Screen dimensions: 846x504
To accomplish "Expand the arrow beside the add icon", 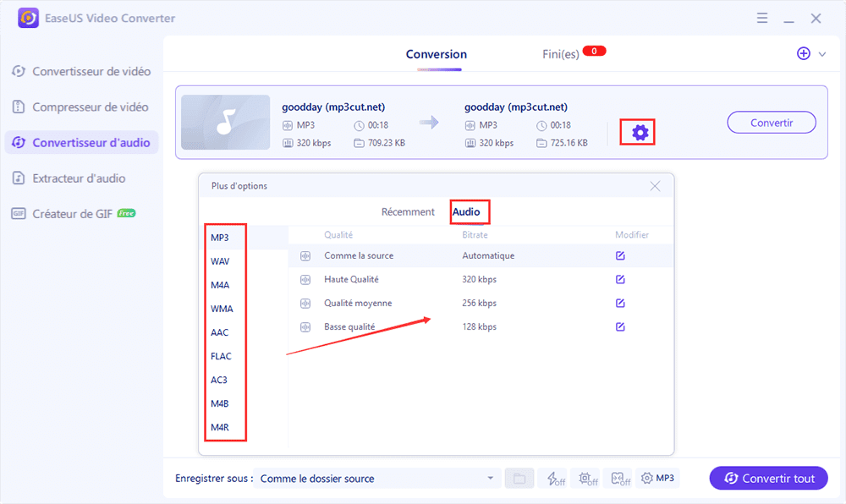I will point(822,54).
